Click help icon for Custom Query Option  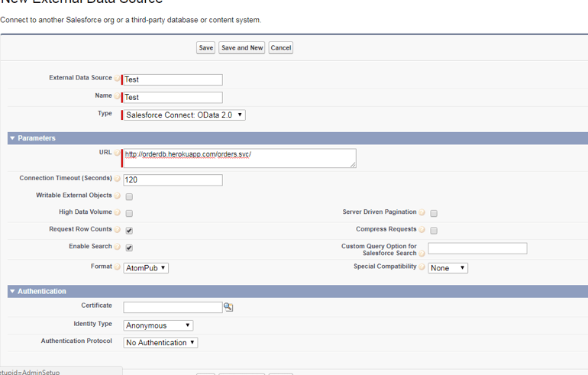[422, 254]
